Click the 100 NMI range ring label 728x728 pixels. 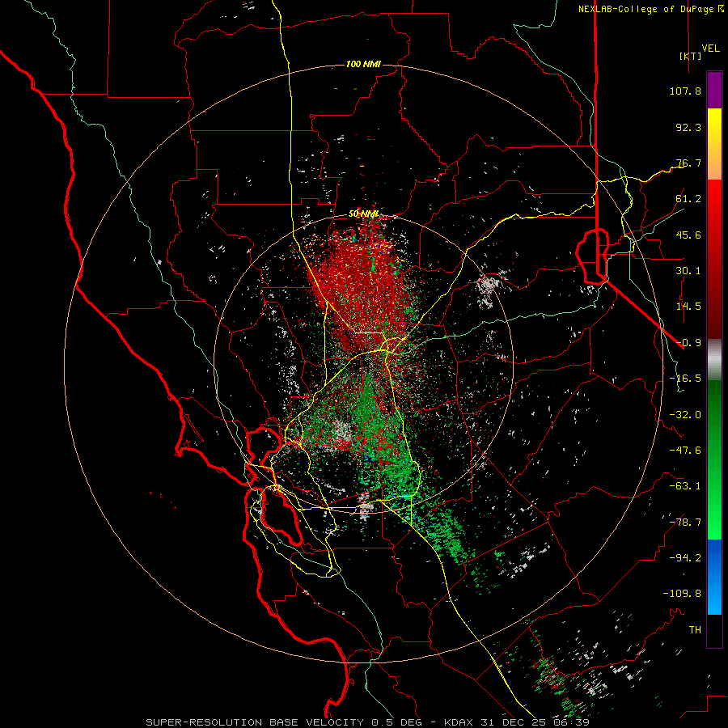coord(363,64)
